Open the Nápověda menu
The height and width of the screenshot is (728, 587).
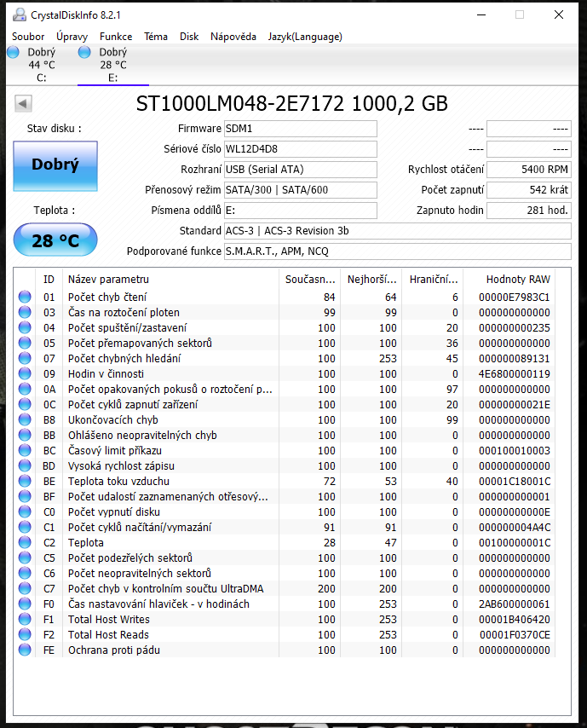233,37
